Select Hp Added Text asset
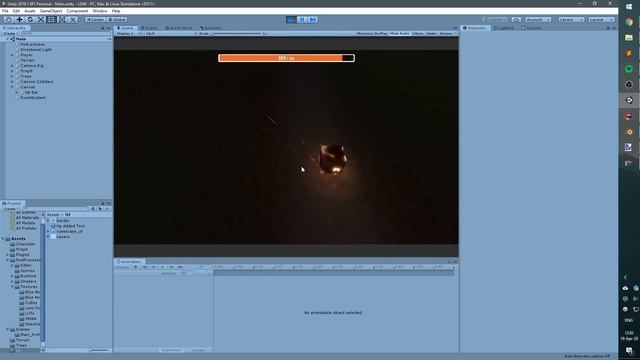The height and width of the screenshot is (360, 640). pos(70,226)
